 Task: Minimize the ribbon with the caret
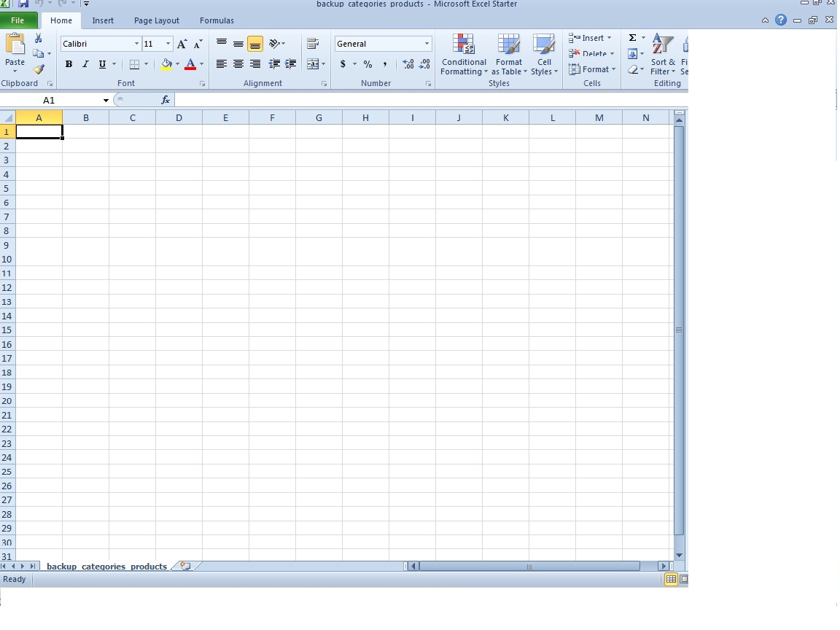pyautogui.click(x=765, y=20)
